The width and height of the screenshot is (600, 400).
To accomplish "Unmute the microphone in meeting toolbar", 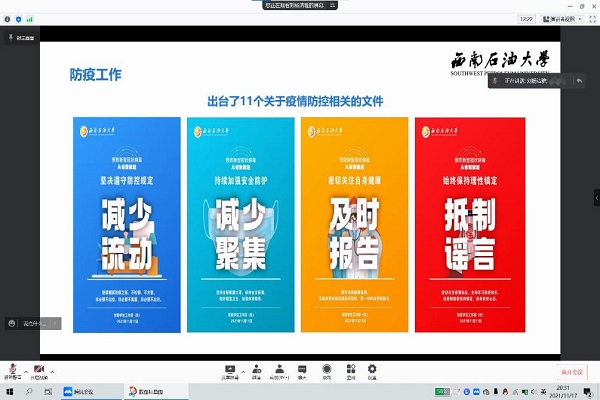I will pos(12,369).
